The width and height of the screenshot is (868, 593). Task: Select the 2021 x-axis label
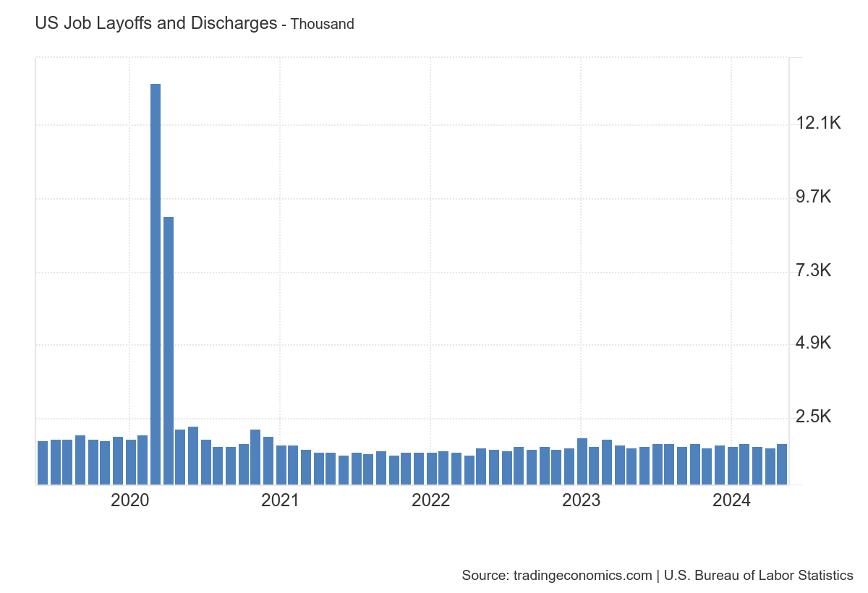pos(280,500)
